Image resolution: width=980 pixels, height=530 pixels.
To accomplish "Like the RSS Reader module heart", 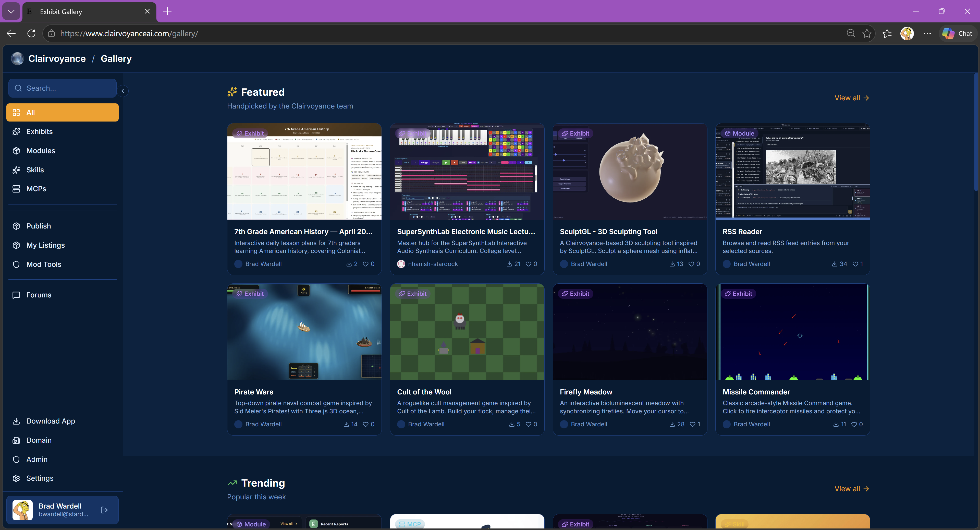I will coord(855,264).
